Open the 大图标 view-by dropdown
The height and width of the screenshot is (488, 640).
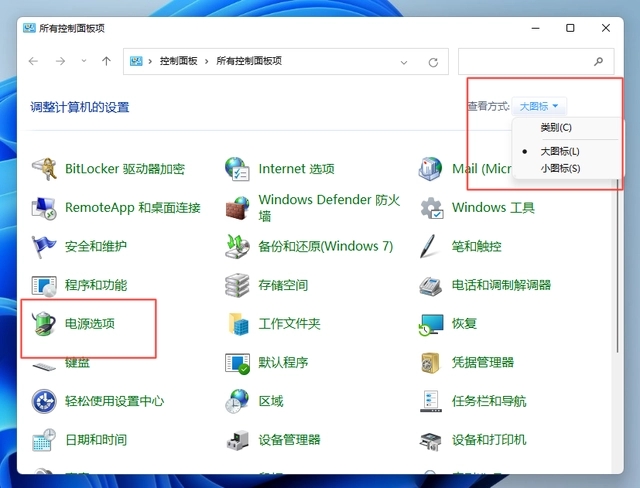click(x=539, y=106)
